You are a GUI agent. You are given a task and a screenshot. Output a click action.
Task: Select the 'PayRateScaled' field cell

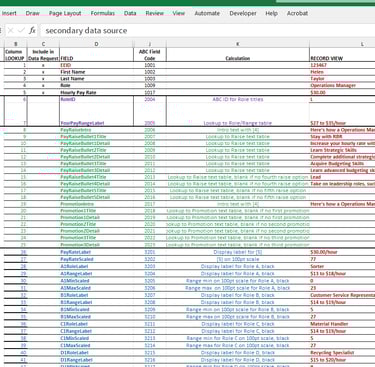click(x=96, y=259)
